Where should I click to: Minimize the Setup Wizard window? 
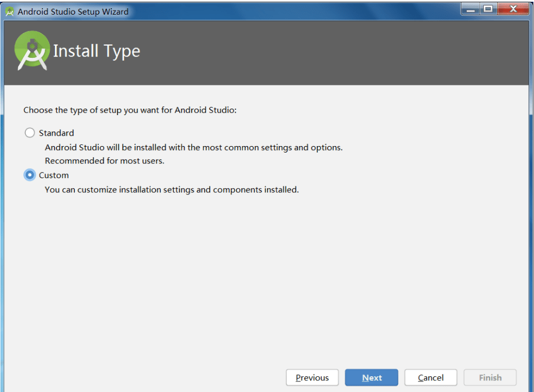point(471,9)
